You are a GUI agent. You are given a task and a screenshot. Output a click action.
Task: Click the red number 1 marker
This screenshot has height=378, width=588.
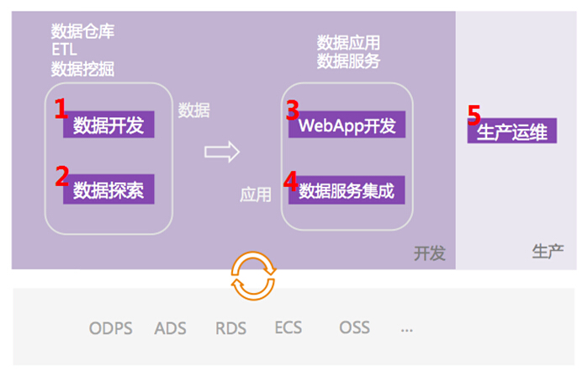tap(61, 109)
